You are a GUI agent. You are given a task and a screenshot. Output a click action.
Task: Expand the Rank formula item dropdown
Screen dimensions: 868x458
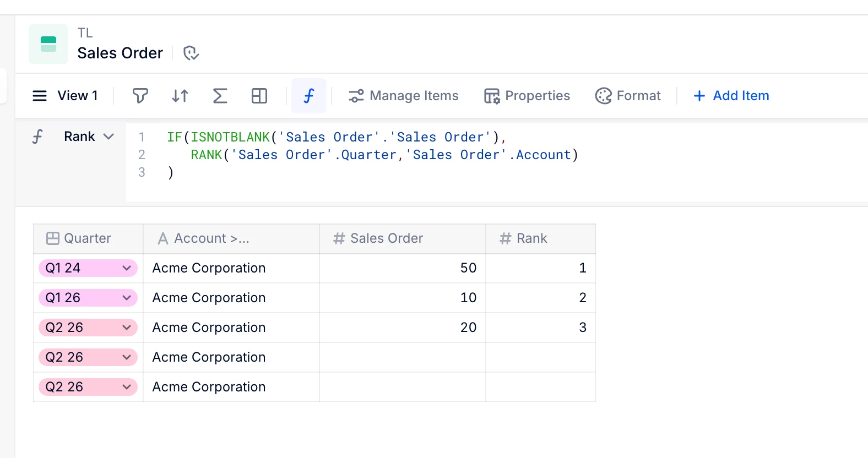(x=109, y=137)
